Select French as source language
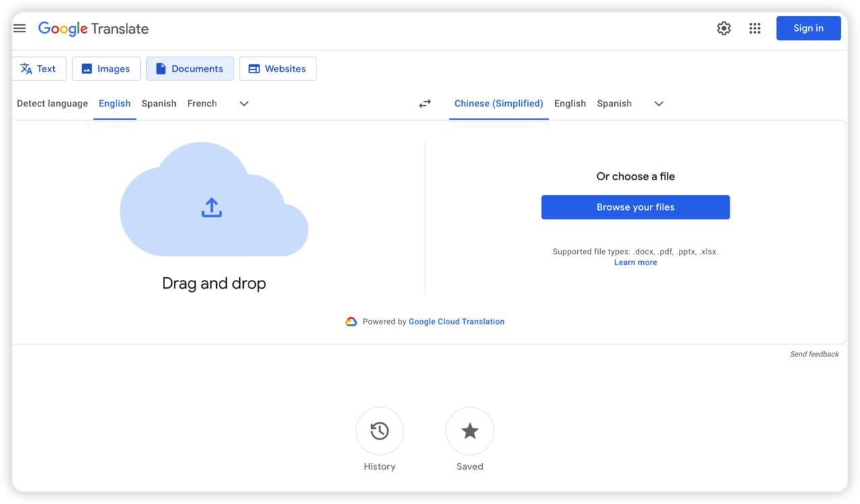860x504 pixels. 202,104
